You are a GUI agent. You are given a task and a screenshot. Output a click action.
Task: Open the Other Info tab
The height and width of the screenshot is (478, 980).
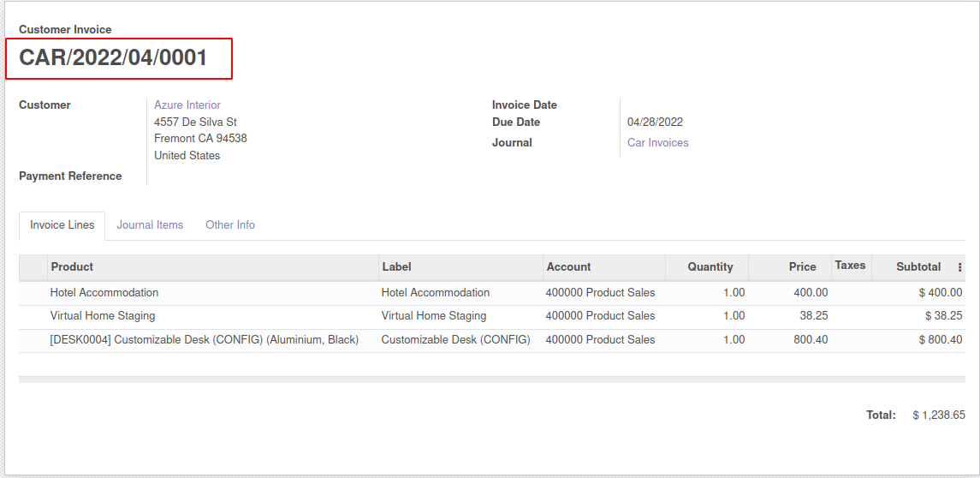[x=230, y=225]
